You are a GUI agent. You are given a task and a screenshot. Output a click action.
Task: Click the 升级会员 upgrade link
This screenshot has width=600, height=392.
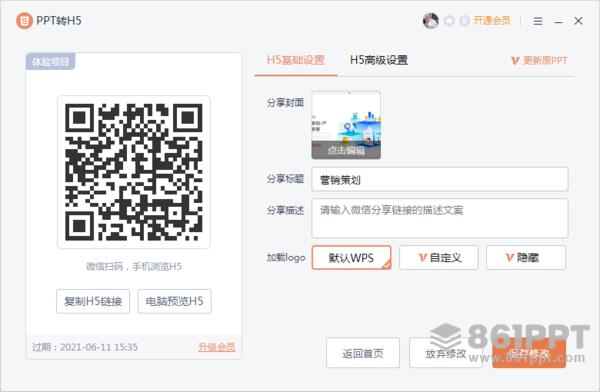click(x=217, y=347)
